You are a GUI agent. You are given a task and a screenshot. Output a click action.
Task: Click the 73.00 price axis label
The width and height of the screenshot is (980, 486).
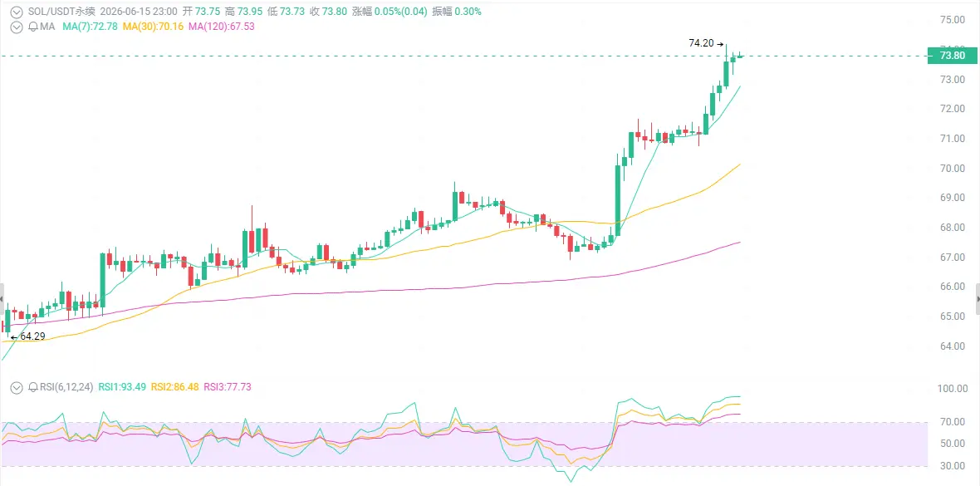coord(953,80)
